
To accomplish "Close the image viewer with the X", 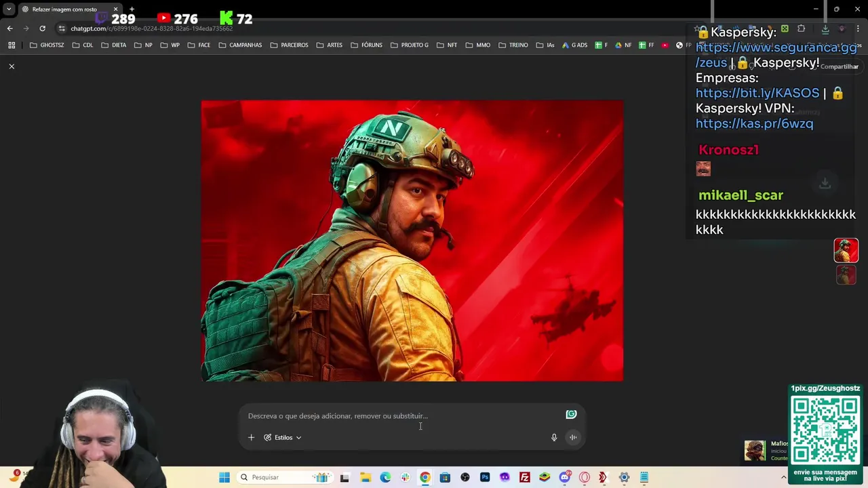I will pos(12,66).
